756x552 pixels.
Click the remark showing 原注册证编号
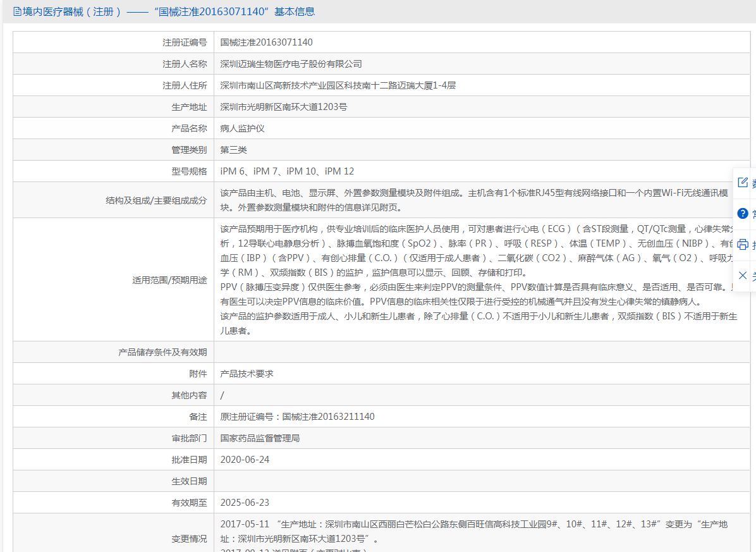click(x=297, y=416)
